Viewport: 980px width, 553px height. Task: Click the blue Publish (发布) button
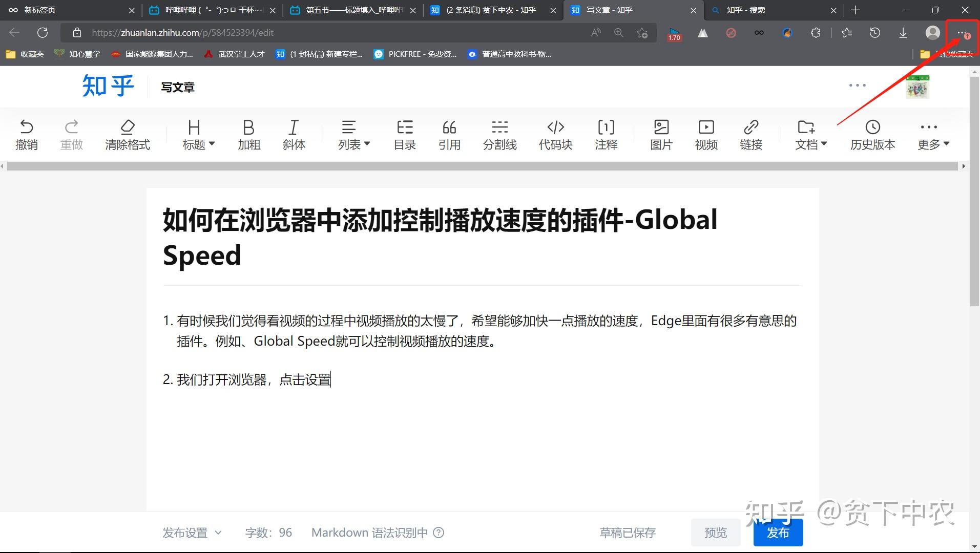778,533
